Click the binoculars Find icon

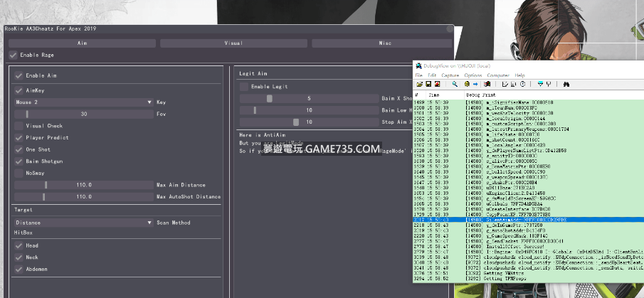point(566,84)
